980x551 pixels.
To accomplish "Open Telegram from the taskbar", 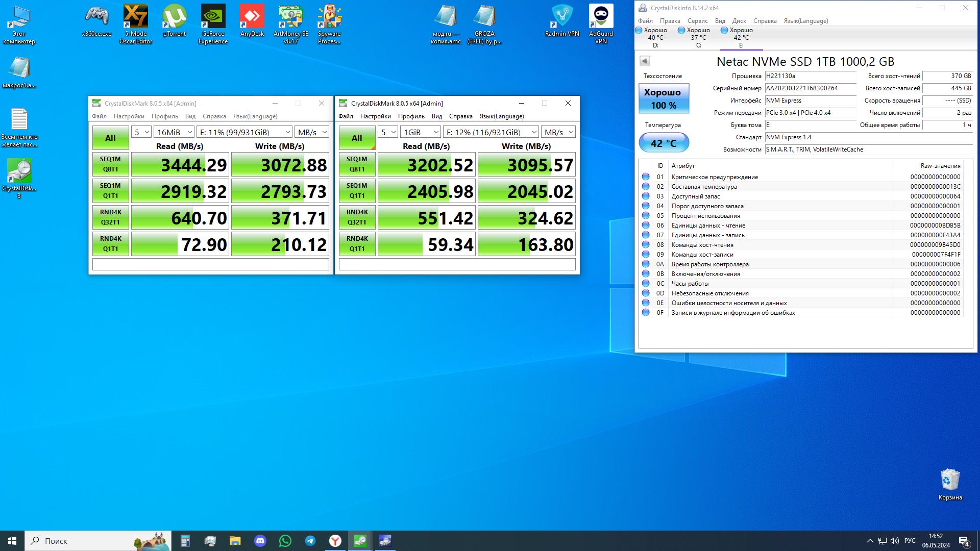I will pyautogui.click(x=310, y=541).
